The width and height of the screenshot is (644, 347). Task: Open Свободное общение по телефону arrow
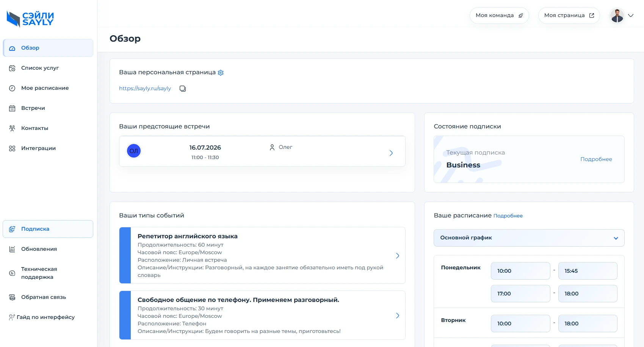(x=398, y=316)
